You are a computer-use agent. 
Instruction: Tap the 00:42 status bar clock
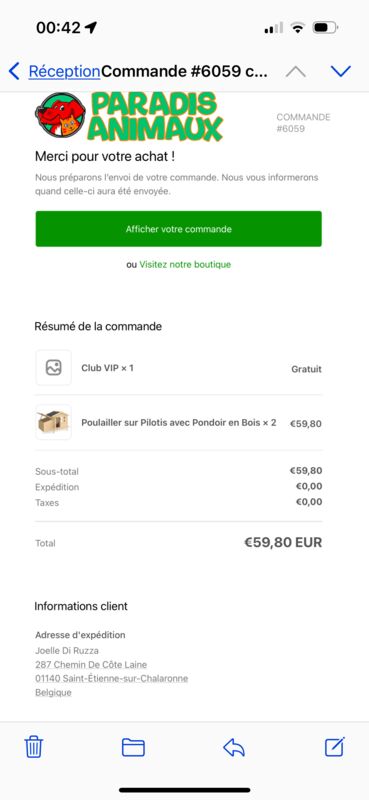[x=58, y=28]
